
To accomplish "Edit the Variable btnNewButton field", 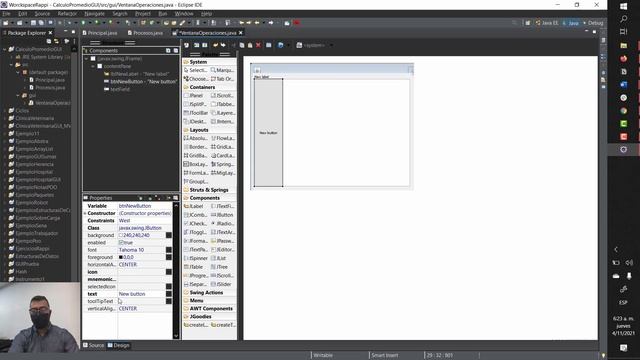I will pos(144,206).
